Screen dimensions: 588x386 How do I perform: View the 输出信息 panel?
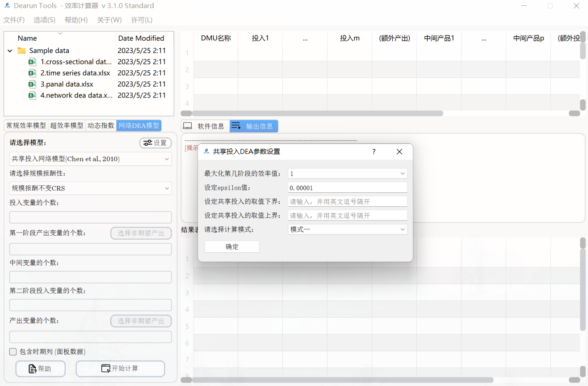coord(254,126)
